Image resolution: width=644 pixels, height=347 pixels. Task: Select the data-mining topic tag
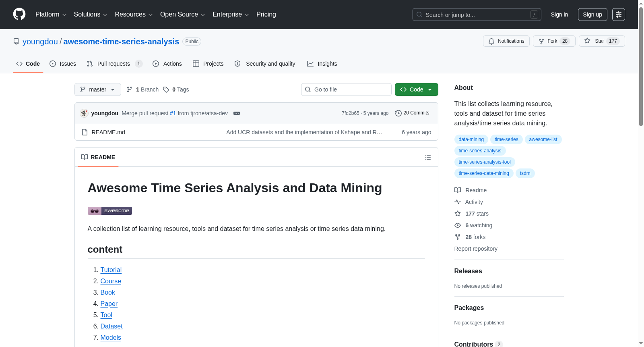(471, 139)
